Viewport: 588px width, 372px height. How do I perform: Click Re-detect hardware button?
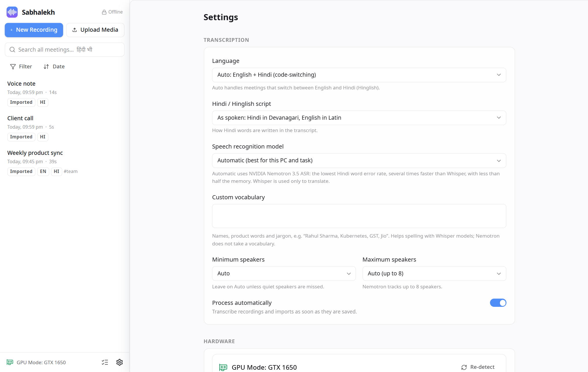[478, 367]
